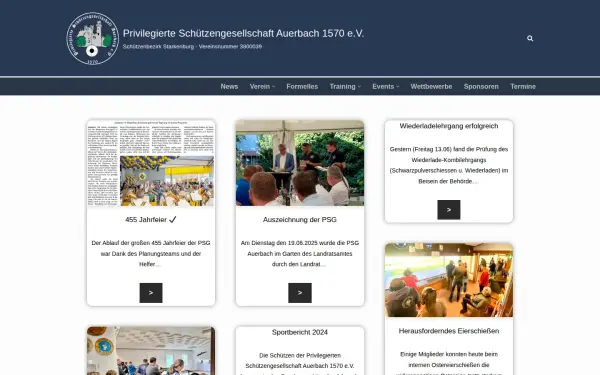Open the Wiederladelehrgang erfolgreich title

[x=449, y=126]
